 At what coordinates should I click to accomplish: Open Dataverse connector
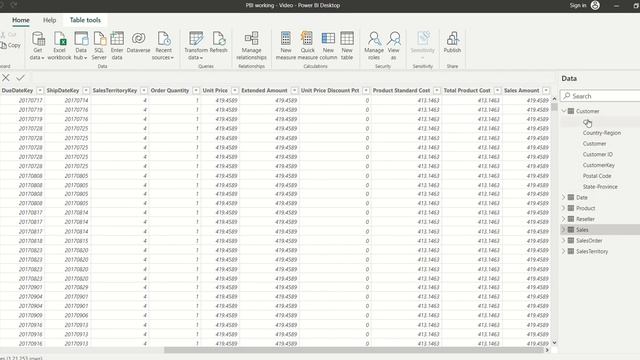coord(138,42)
